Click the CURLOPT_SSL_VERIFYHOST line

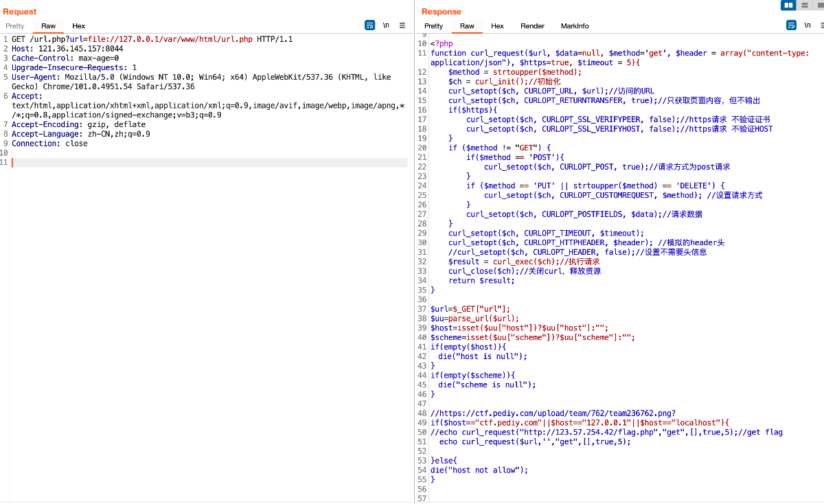coord(619,129)
